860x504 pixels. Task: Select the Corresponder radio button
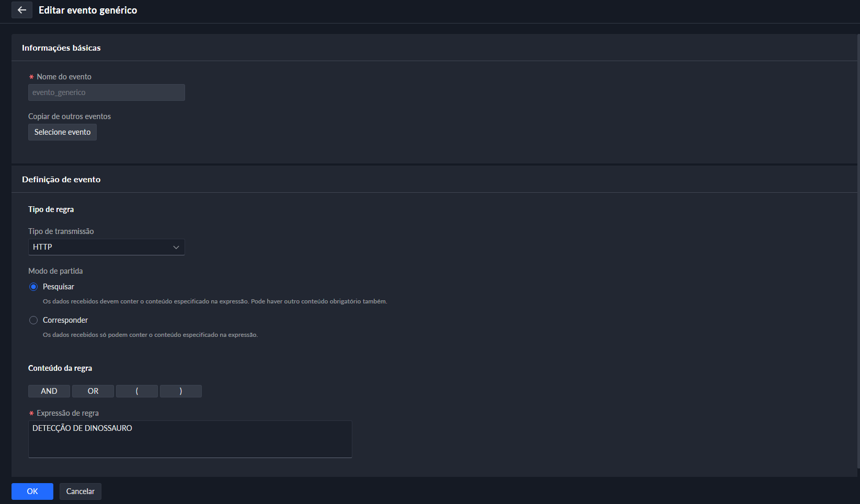click(33, 320)
